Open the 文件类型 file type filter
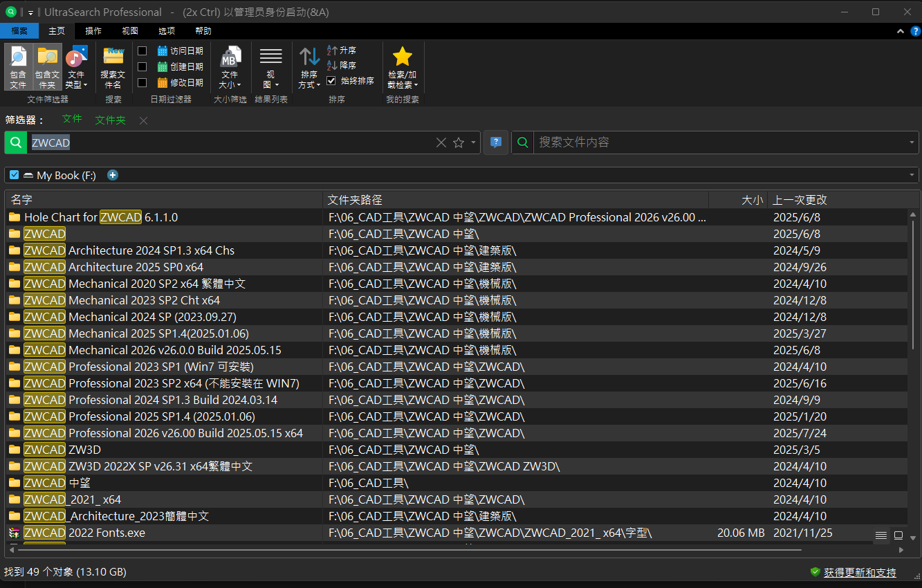Image resolution: width=922 pixels, height=588 pixels. click(x=76, y=67)
